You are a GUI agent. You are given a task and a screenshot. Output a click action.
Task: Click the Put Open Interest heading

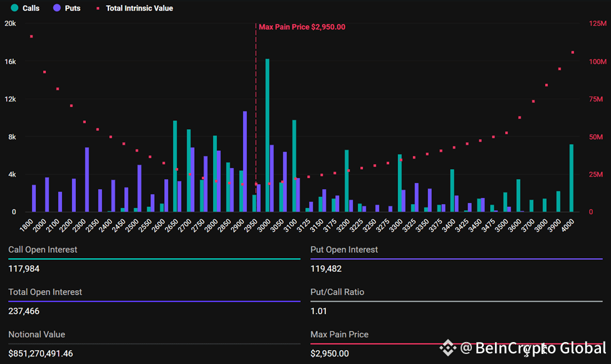pos(344,250)
